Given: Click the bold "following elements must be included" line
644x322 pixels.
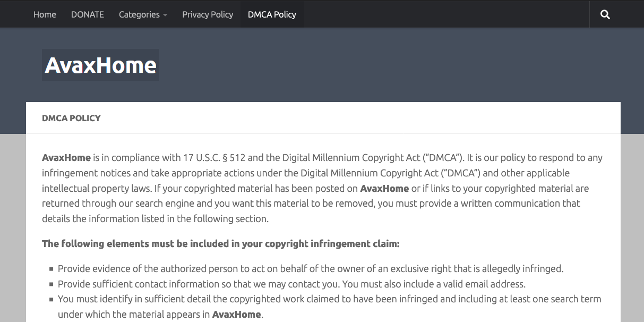Looking at the screenshot, I should point(220,243).
